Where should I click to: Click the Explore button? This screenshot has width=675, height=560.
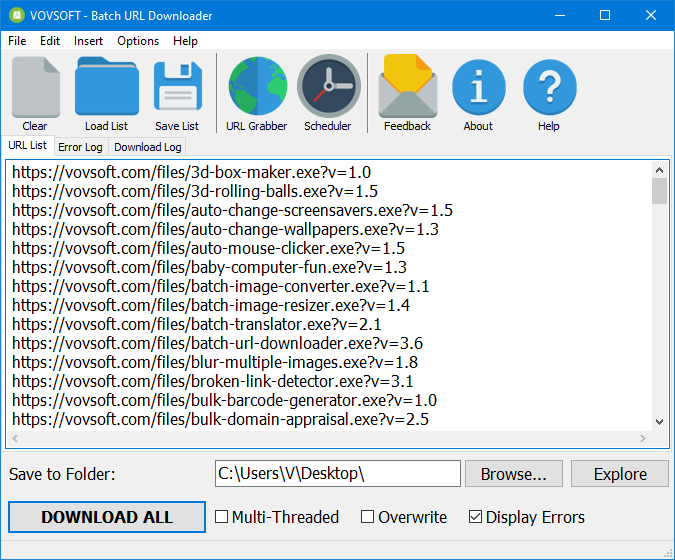click(x=620, y=474)
